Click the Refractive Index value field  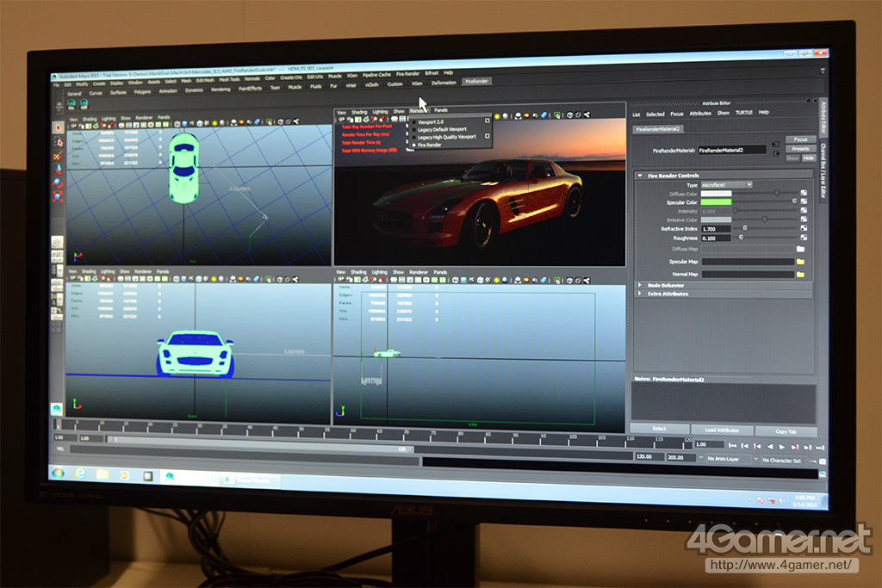click(715, 229)
